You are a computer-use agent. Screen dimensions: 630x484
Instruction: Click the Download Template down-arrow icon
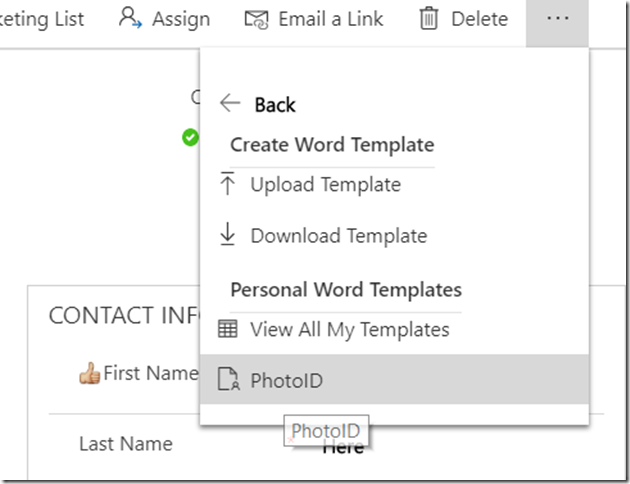point(228,236)
